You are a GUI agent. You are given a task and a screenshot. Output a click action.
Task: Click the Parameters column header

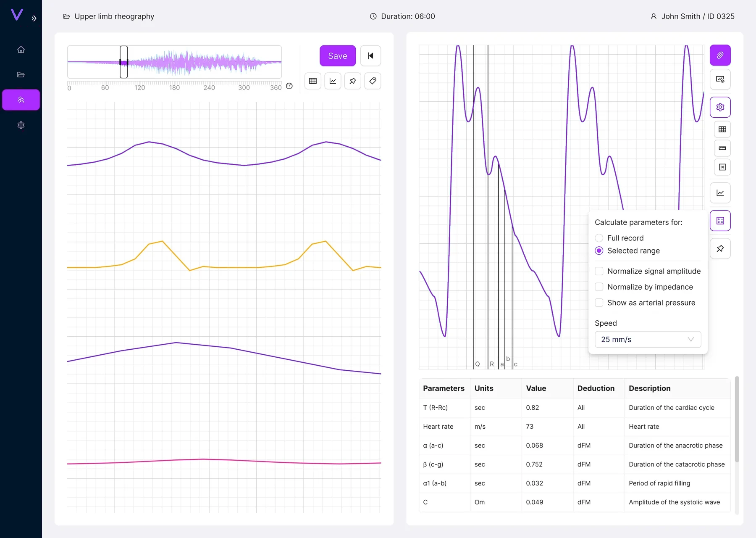tap(444, 388)
